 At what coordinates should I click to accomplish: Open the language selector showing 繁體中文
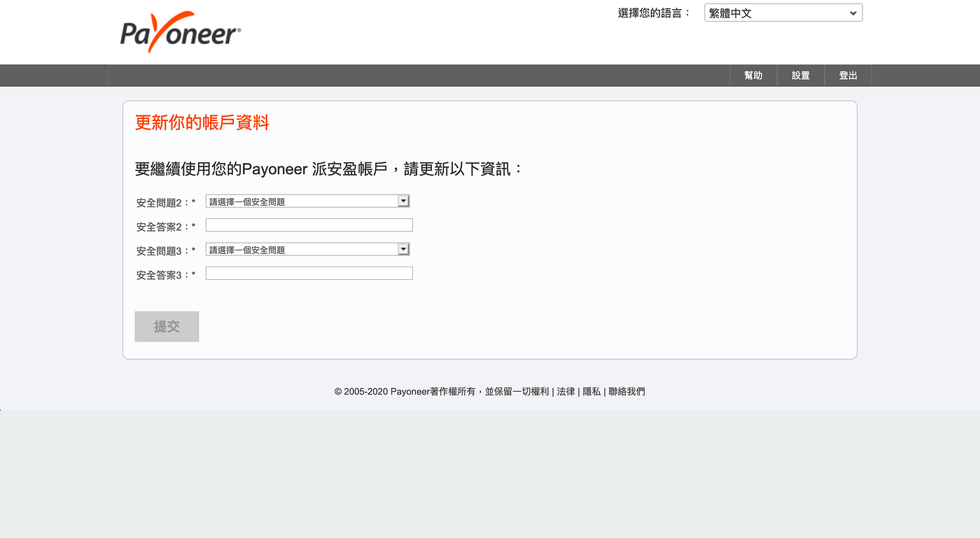pyautogui.click(x=783, y=13)
